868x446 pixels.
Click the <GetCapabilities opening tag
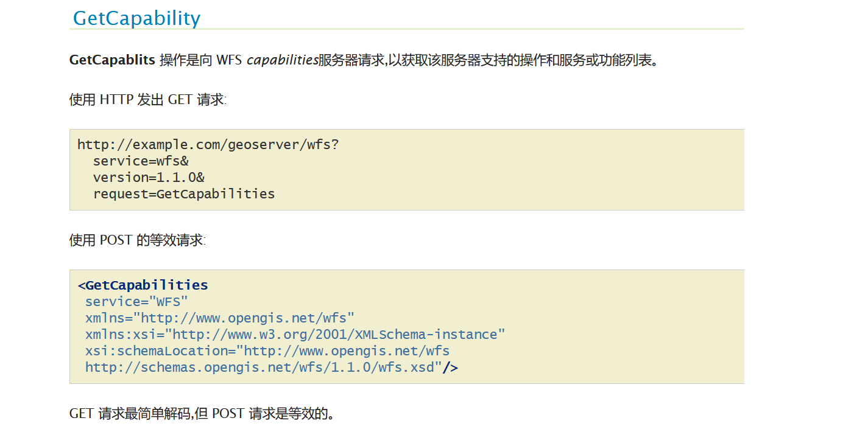coord(143,285)
